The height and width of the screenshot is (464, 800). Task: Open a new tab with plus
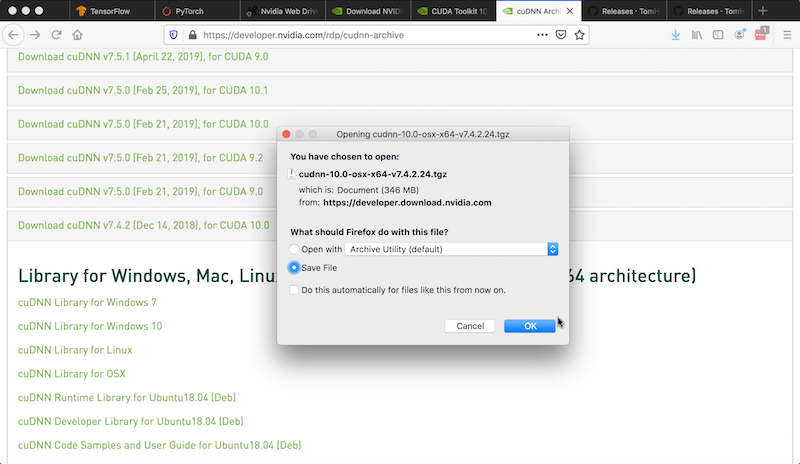(x=763, y=11)
